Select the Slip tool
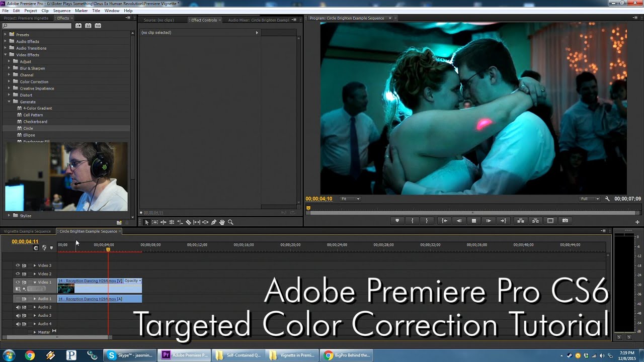Screen dimensions: 644x362 [x=197, y=222]
